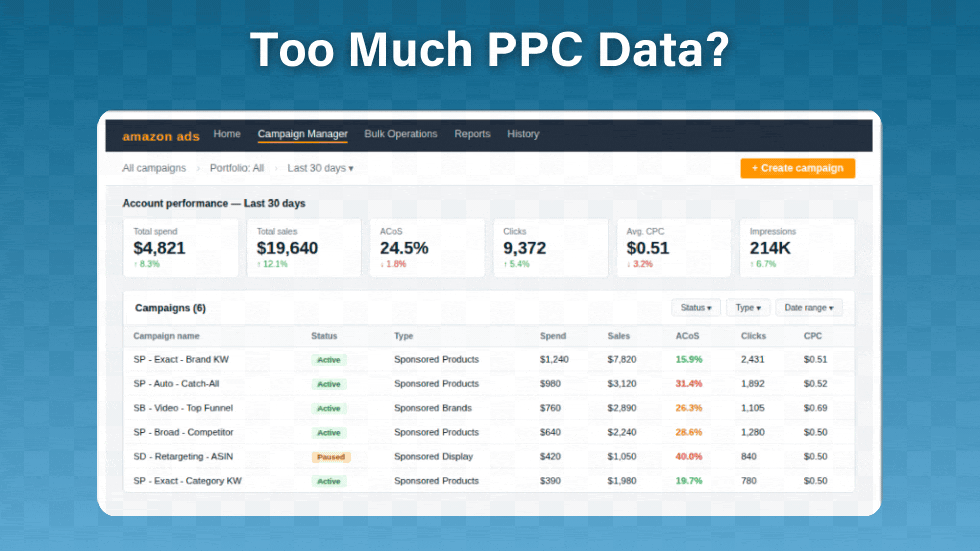Click the $7,820 sales cell

(x=622, y=359)
